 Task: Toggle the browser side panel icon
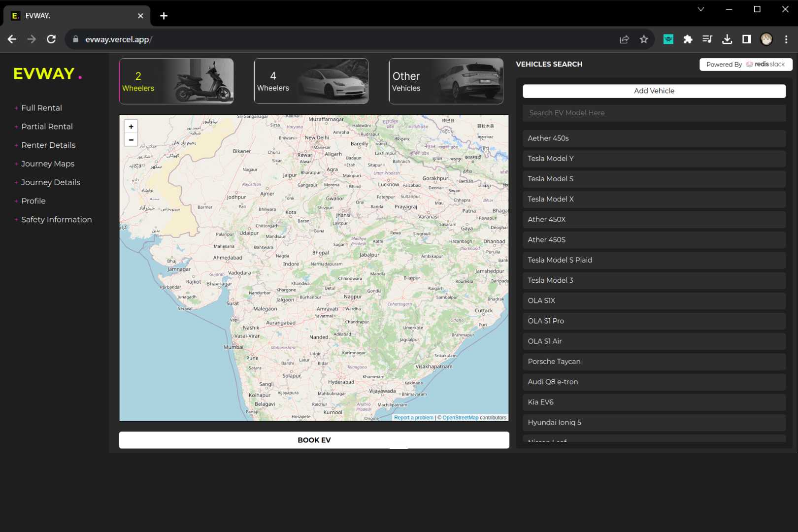click(747, 39)
